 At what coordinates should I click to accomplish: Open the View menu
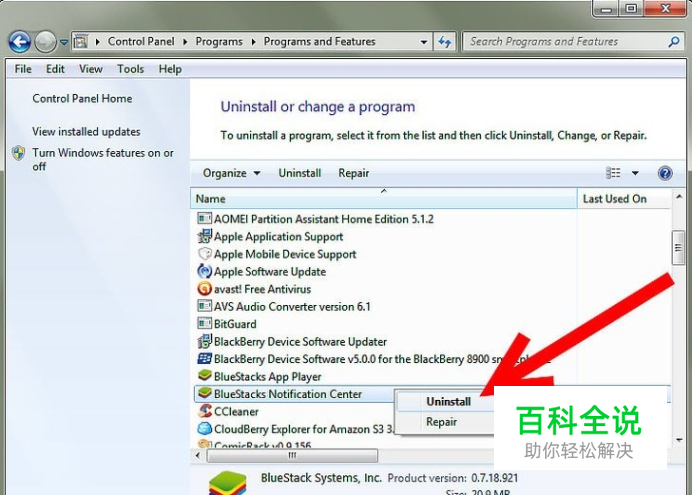click(91, 69)
